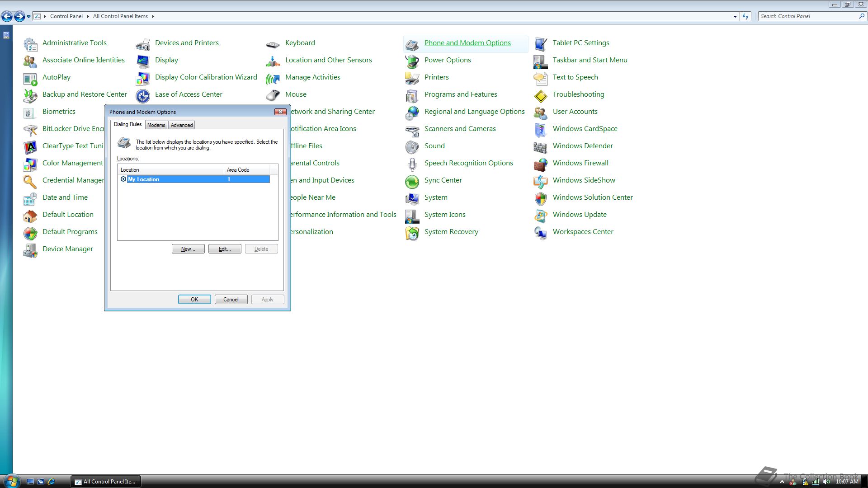Refresh the Control Panel view
The image size is (868, 488).
pos(745,17)
